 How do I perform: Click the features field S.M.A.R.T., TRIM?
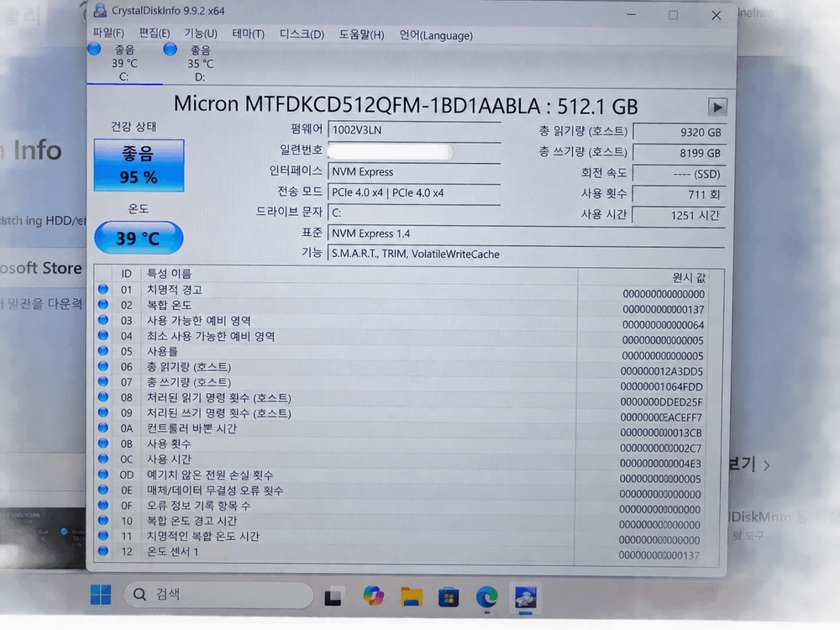(526, 255)
